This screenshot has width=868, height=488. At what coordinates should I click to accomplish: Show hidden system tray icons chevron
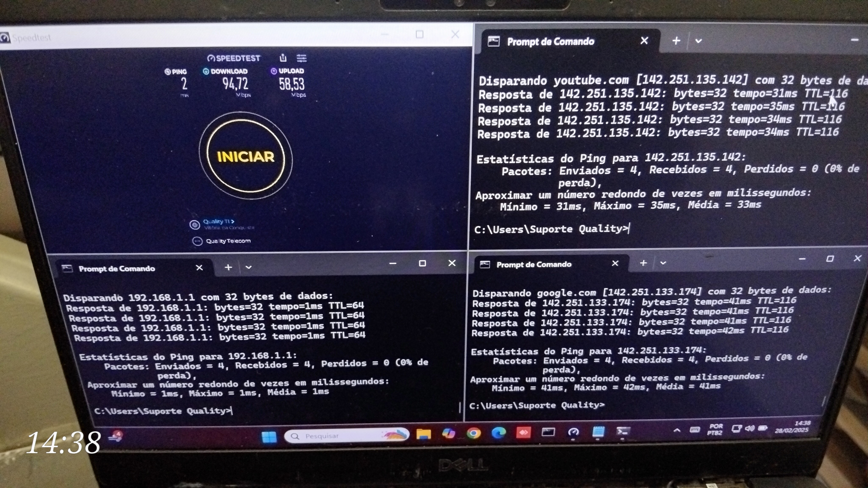[x=677, y=430]
